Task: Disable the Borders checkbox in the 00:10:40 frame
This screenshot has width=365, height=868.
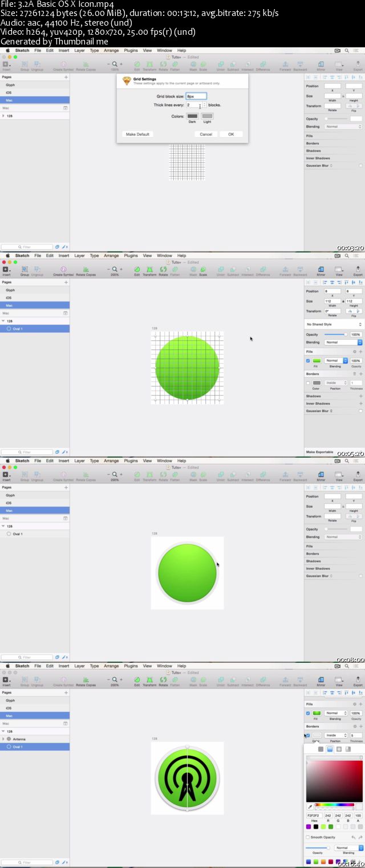Action: coord(309,735)
